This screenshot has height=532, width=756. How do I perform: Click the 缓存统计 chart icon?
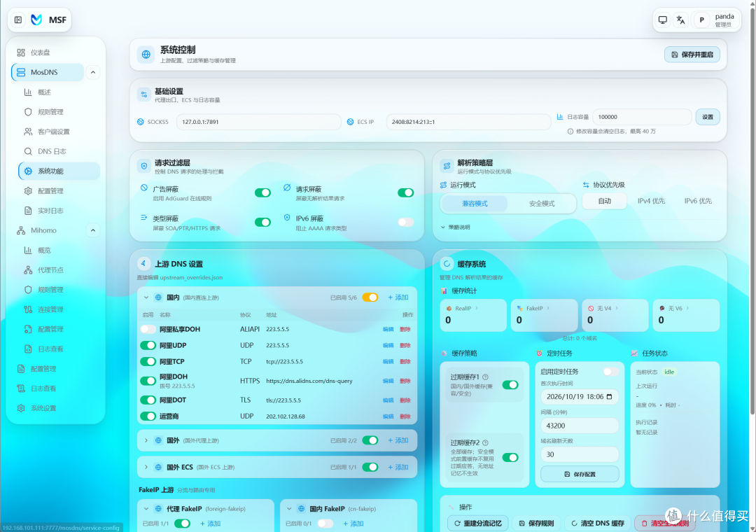(444, 290)
